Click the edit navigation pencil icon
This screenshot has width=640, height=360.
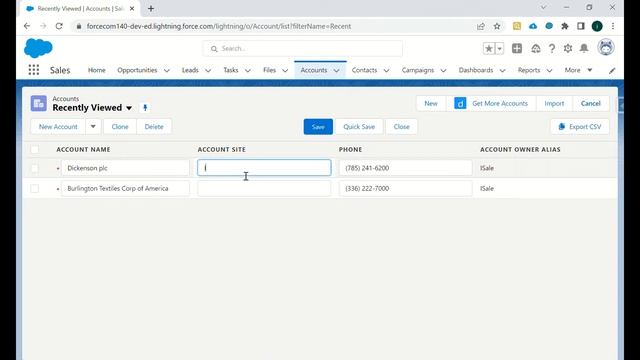click(612, 70)
